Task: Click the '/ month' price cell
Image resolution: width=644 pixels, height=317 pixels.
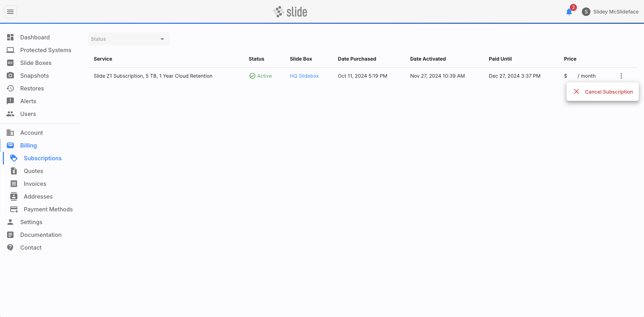Action: pos(586,76)
